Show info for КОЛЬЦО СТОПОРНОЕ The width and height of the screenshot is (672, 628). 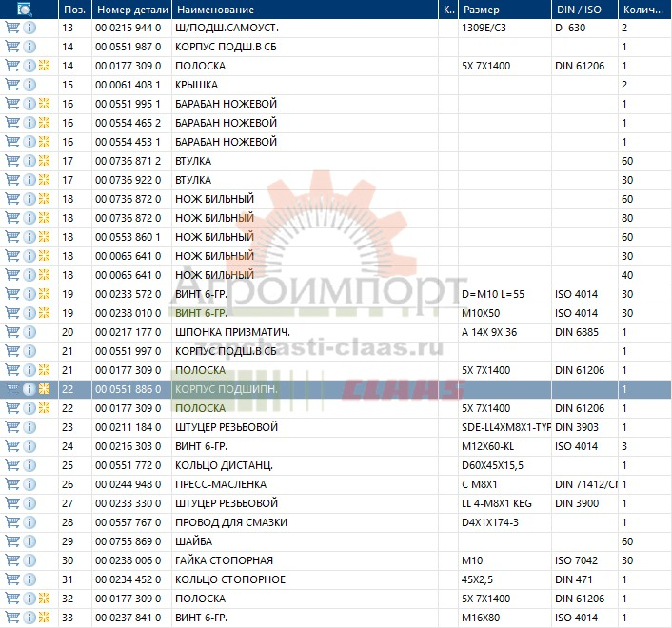(x=30, y=579)
